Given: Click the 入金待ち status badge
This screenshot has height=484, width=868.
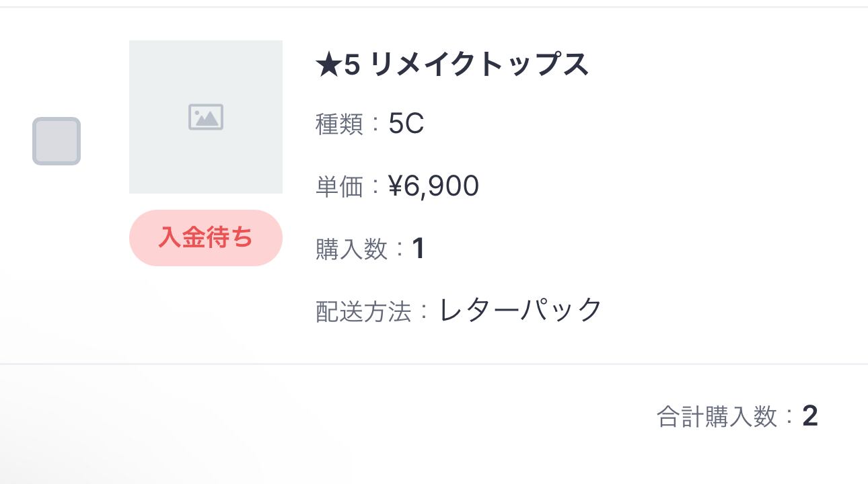Looking at the screenshot, I should click(x=206, y=238).
